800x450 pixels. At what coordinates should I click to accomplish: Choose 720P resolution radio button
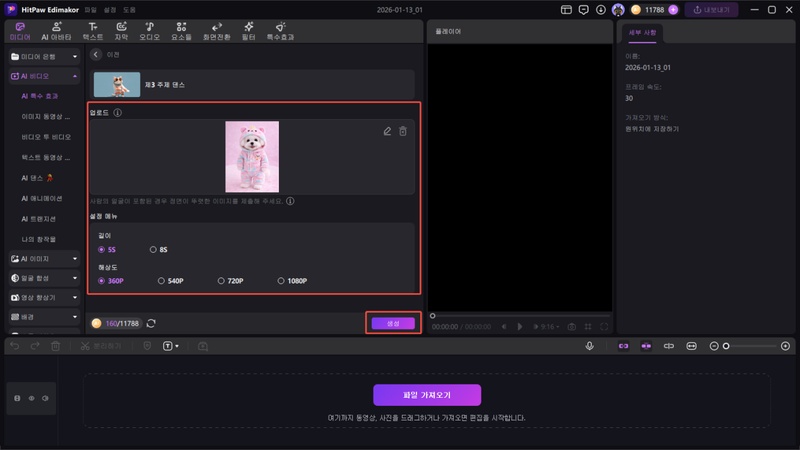(221, 281)
